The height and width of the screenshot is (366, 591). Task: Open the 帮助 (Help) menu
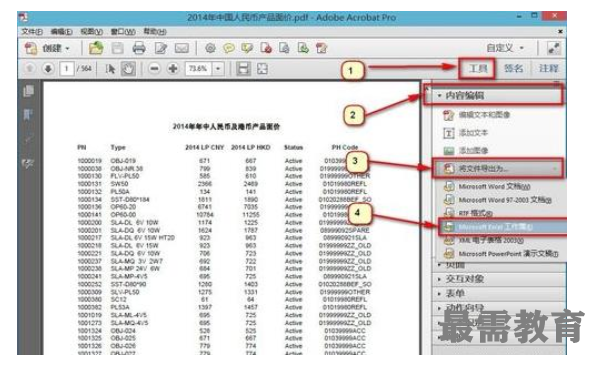coord(155,32)
